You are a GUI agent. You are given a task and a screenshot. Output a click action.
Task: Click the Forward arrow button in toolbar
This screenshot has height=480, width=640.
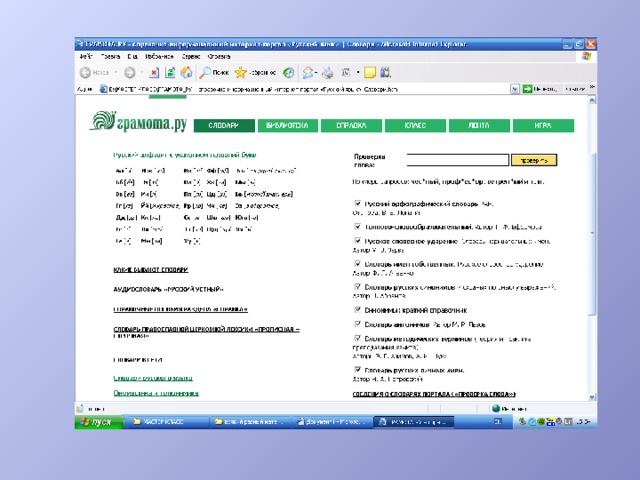point(130,73)
